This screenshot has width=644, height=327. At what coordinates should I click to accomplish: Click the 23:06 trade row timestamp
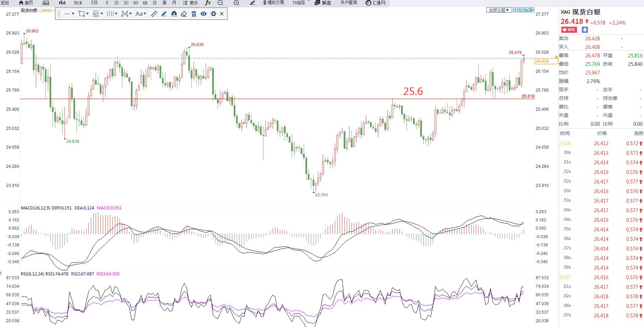(x=565, y=144)
